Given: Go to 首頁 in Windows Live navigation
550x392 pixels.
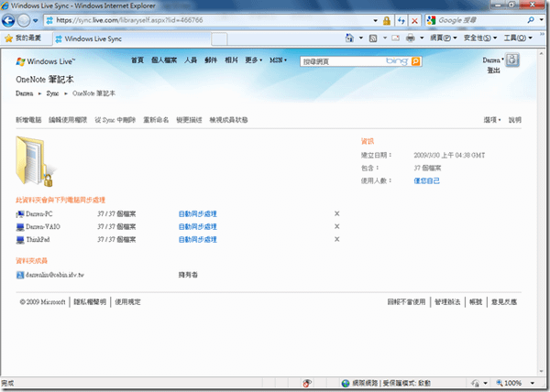Looking at the screenshot, I should pos(137,60).
